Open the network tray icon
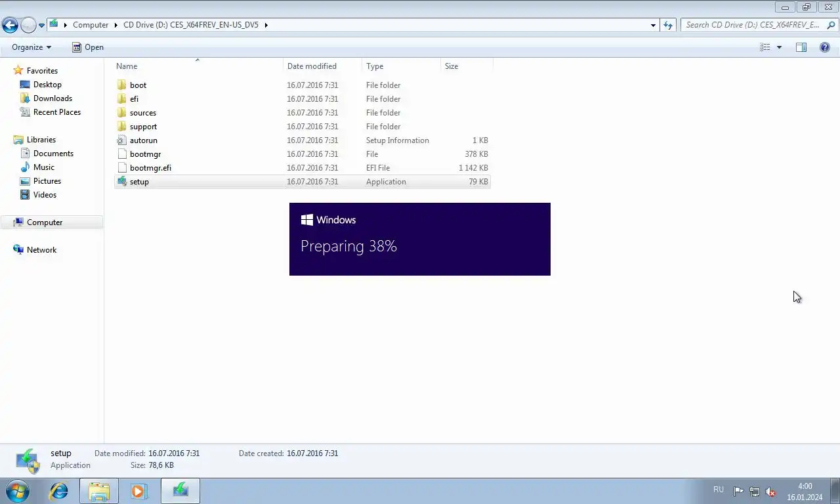The width and height of the screenshot is (840, 504). tap(755, 492)
